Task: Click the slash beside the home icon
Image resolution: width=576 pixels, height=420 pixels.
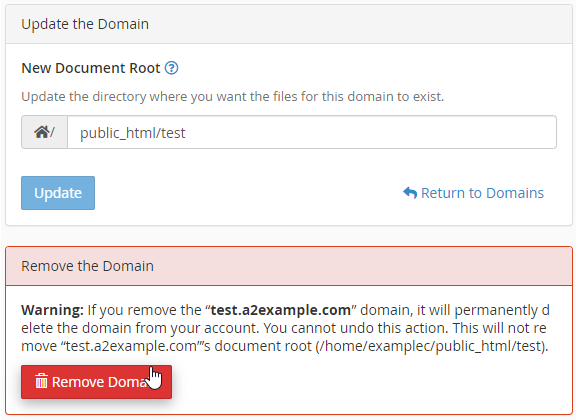Action: click(x=53, y=132)
